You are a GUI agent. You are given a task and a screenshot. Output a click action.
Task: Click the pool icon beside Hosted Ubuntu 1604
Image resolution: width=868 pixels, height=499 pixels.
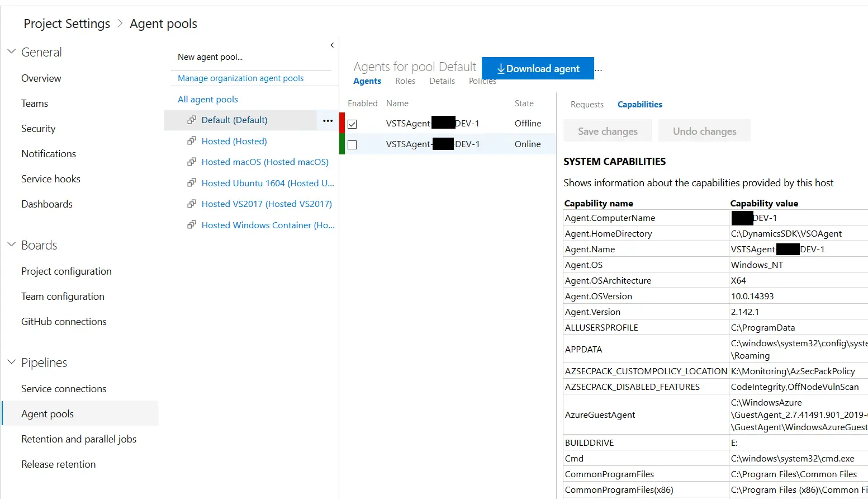point(192,183)
